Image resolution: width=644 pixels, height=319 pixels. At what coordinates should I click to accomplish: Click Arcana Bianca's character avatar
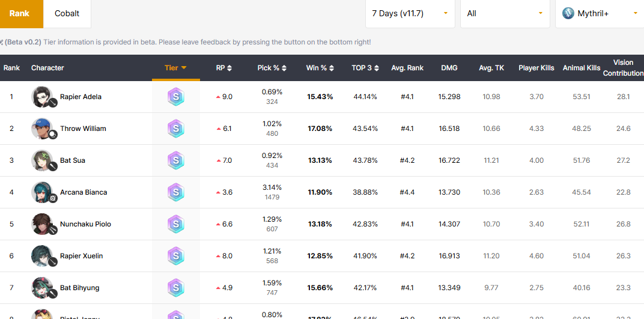[x=42, y=192]
